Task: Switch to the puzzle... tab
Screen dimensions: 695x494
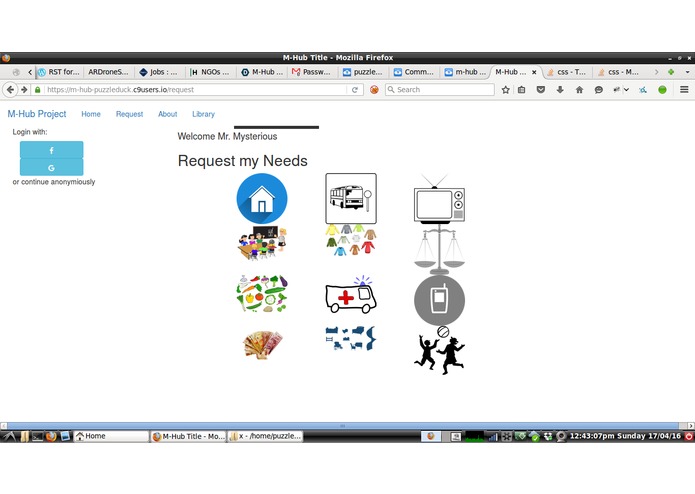Action: pos(363,72)
